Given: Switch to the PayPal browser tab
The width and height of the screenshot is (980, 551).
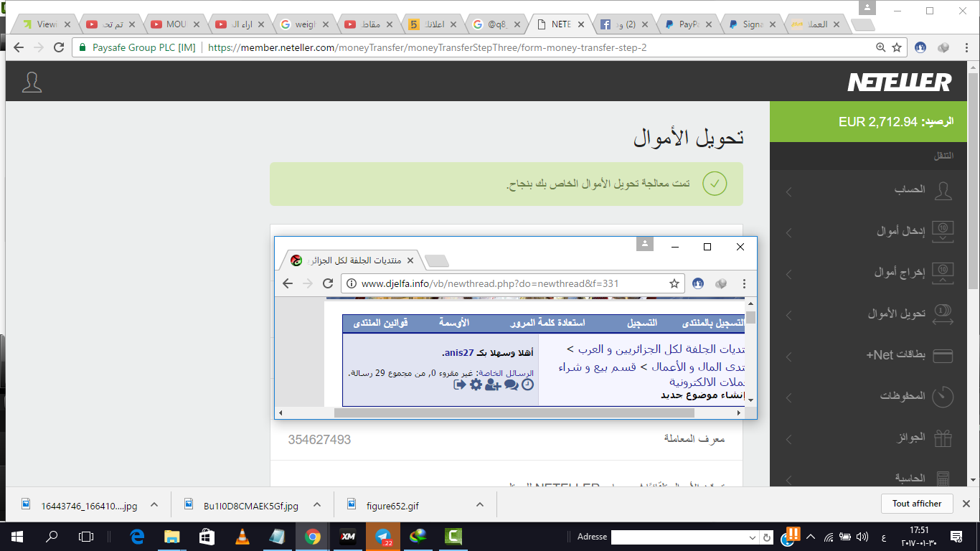Looking at the screenshot, I should click(x=687, y=24).
